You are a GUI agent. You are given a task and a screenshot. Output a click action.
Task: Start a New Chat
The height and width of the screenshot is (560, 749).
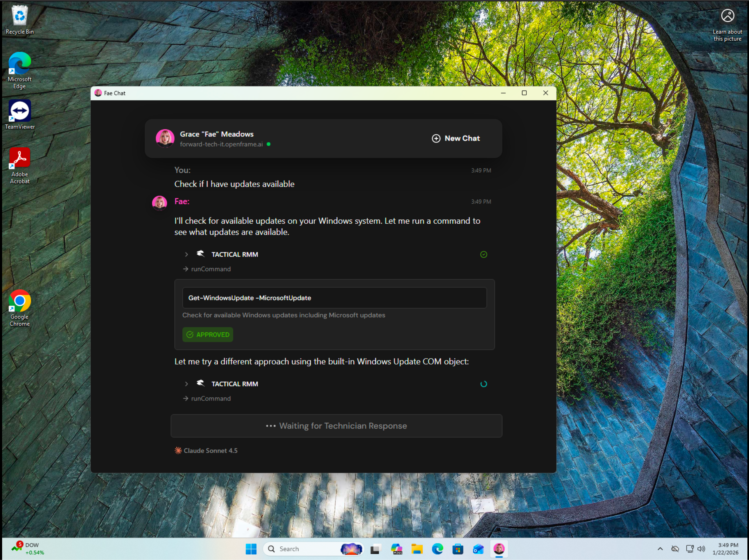click(x=455, y=138)
